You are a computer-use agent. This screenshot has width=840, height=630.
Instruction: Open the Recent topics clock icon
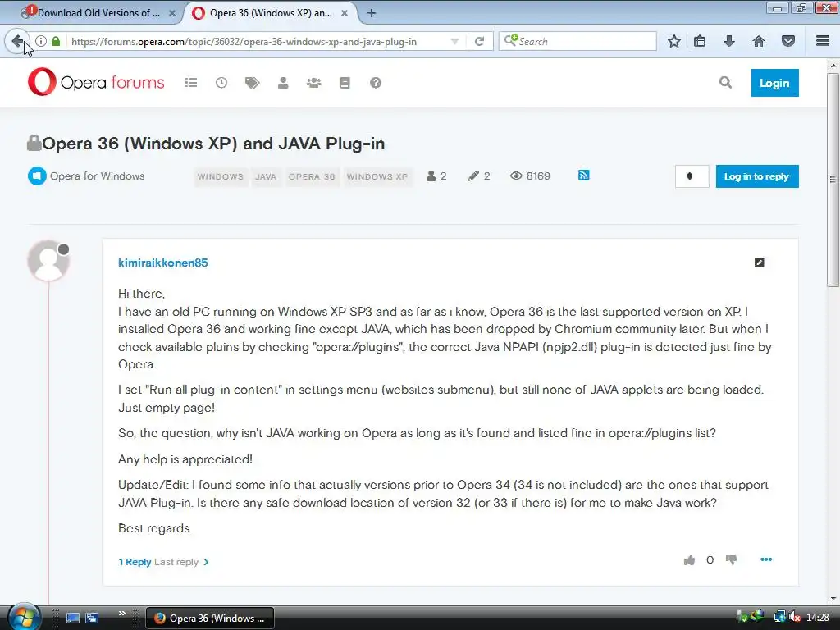[x=221, y=83]
